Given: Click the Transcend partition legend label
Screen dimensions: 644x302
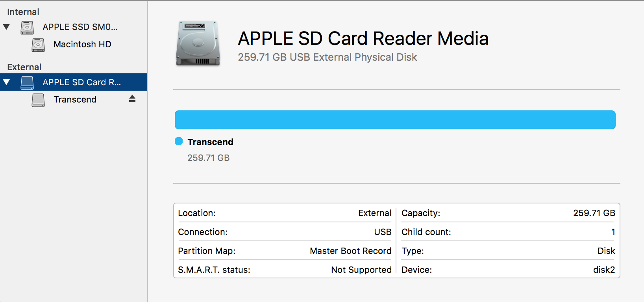Looking at the screenshot, I should tap(210, 142).
